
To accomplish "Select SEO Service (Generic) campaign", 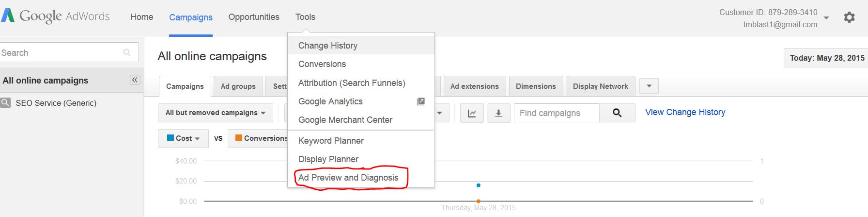I will 56,103.
